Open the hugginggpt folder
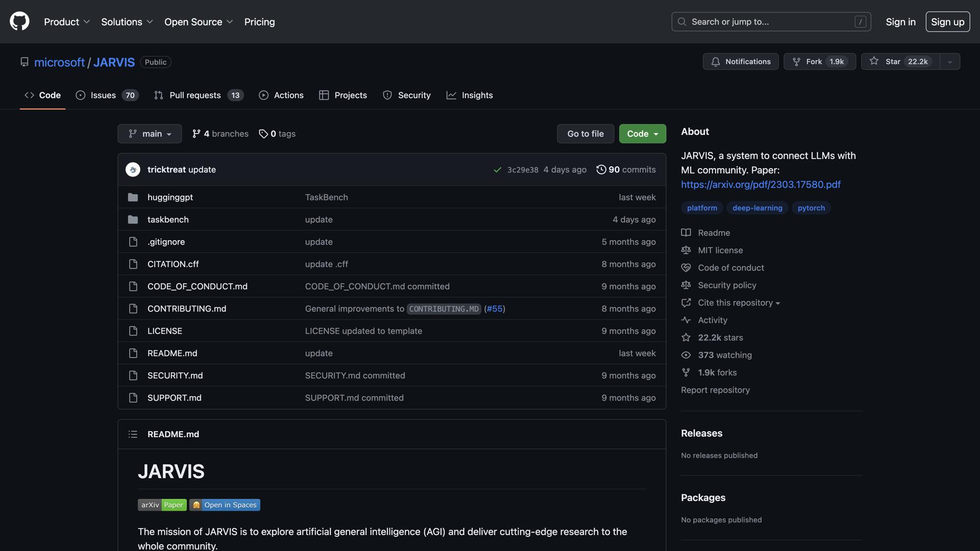The height and width of the screenshot is (551, 980). pos(170,197)
